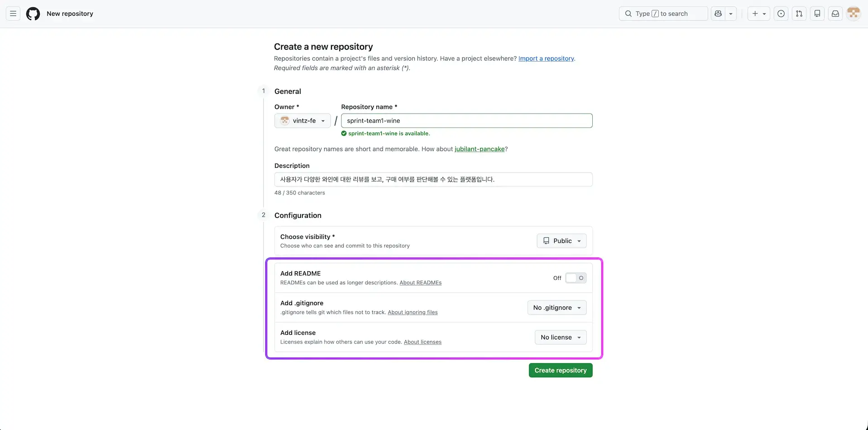Open the Public visibility dropdown
868x430 pixels.
tap(561, 241)
